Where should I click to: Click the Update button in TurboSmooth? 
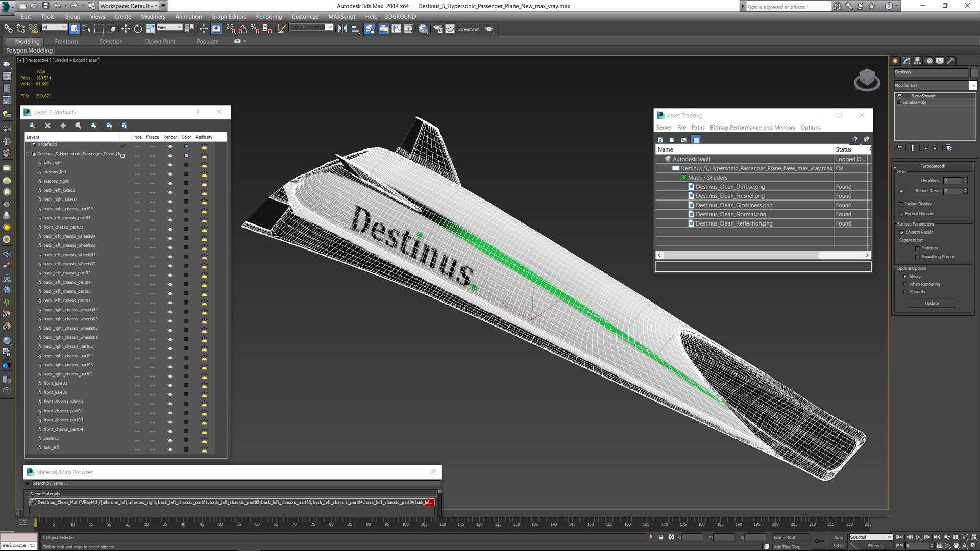[932, 304]
